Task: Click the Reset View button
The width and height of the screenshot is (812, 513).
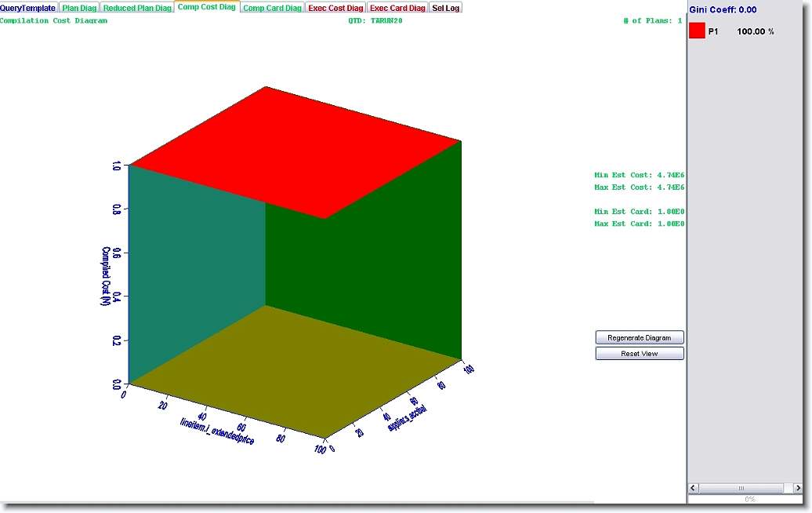Action: tap(640, 354)
